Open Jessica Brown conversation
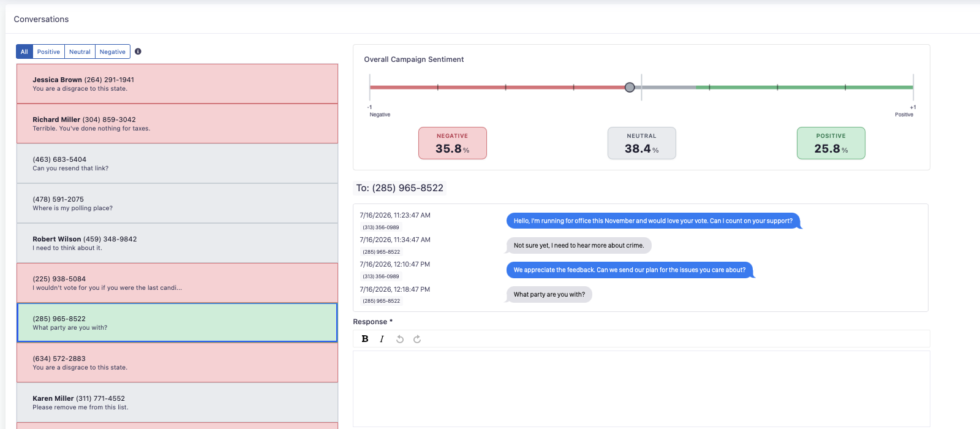 177,84
